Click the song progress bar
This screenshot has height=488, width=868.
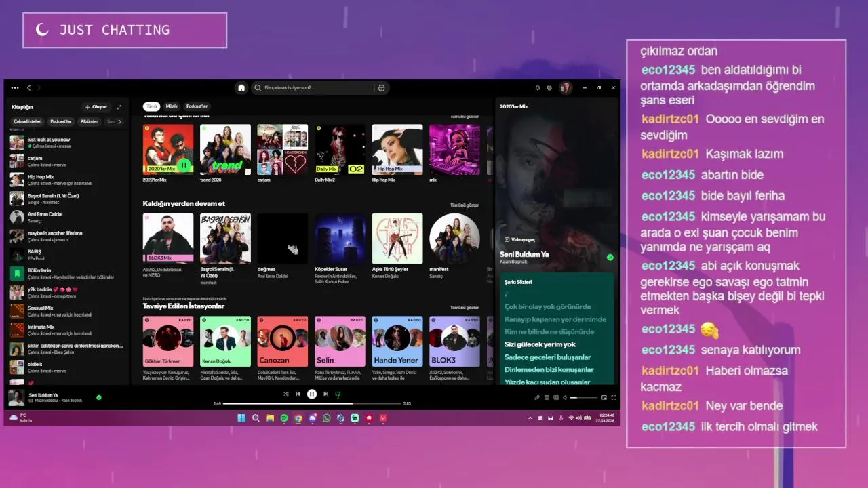312,403
